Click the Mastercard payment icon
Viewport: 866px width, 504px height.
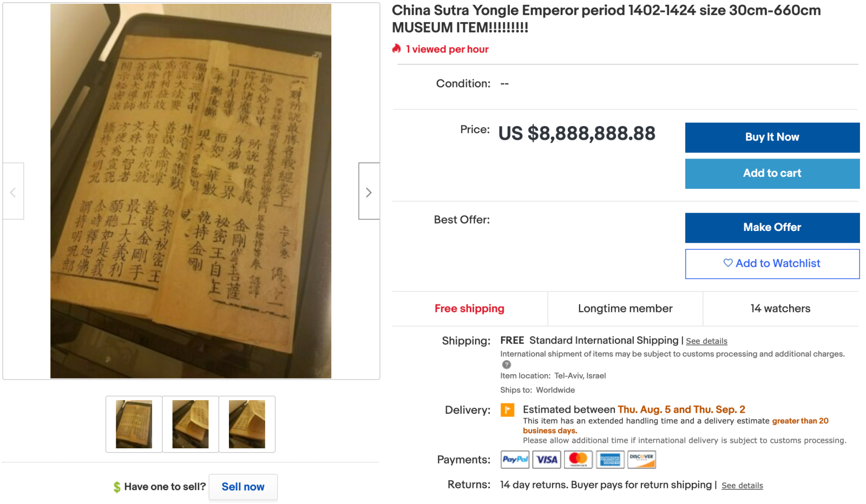pyautogui.click(x=578, y=460)
